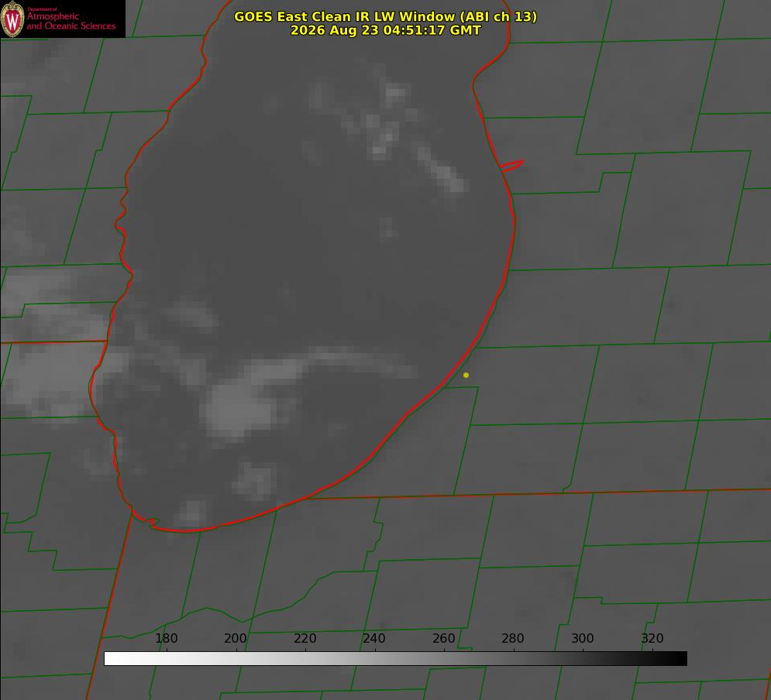The width and height of the screenshot is (771, 700).
Task: Click the brightest cloud blob over southern lake
Action: (238, 409)
